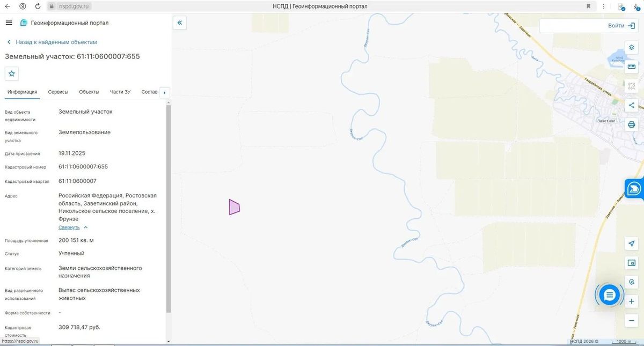Click the assignment date 19.11.2025
The width and height of the screenshot is (644, 346).
72,153
